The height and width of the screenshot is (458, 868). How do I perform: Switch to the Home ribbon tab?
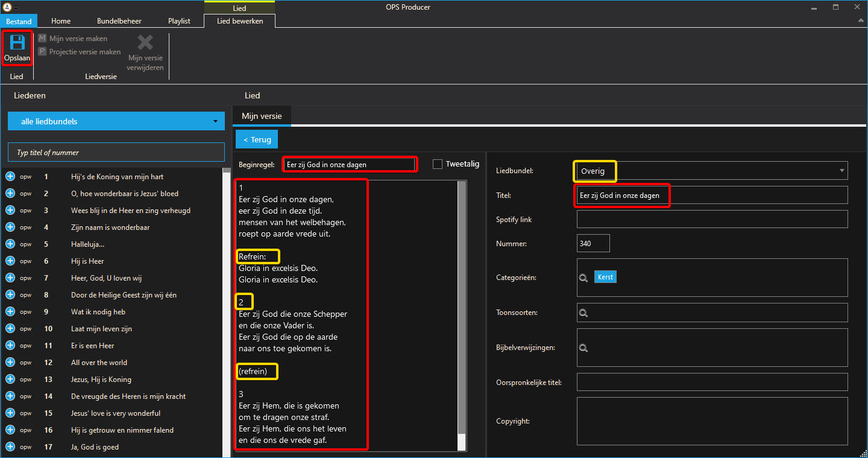click(61, 21)
